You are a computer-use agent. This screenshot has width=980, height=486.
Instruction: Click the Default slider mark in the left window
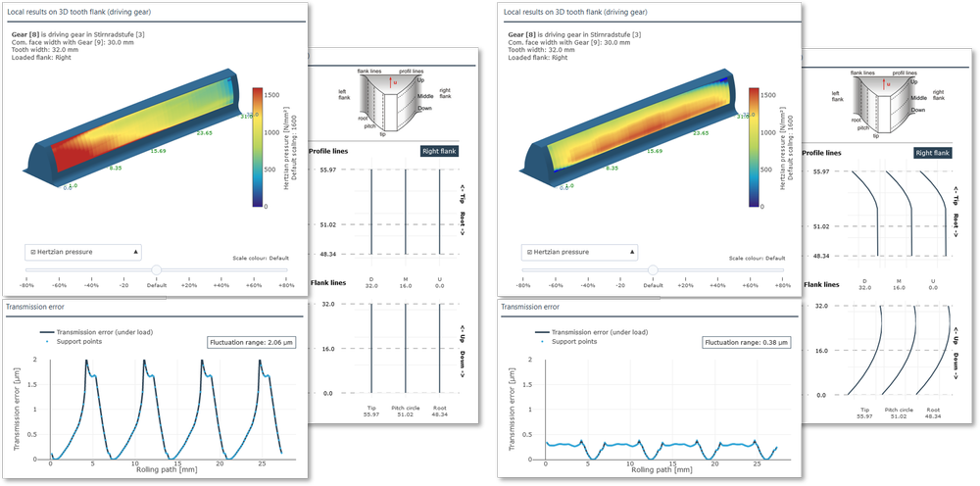(156, 285)
